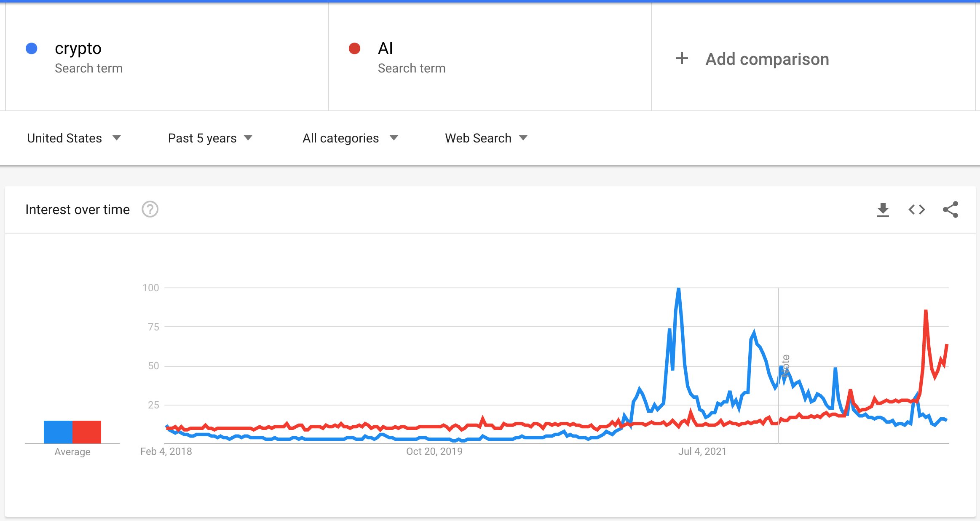Open the embed code option
Viewport: 980px width, 521px height.
coord(917,209)
